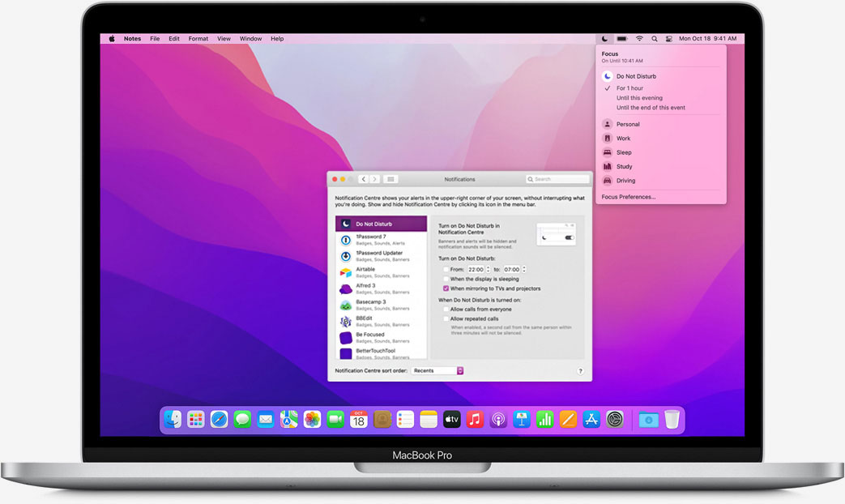Click the Focus moon icon in menu bar
845x504 pixels.
[x=604, y=38]
